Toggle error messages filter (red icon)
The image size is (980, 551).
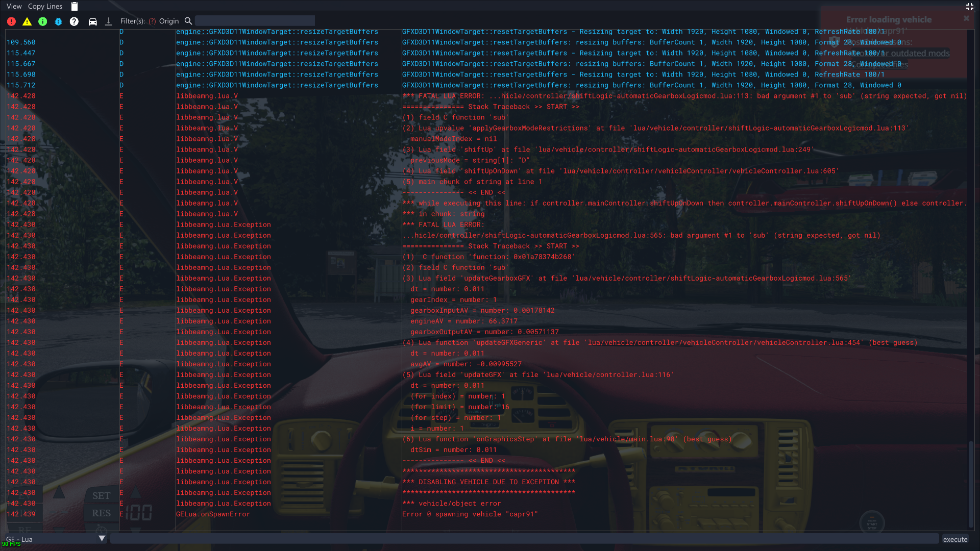pos(11,21)
